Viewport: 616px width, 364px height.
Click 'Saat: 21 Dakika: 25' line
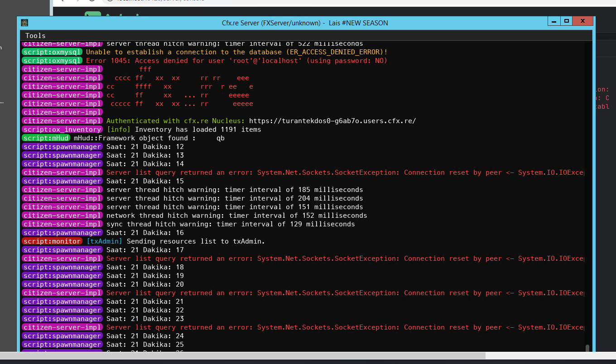coord(145,345)
